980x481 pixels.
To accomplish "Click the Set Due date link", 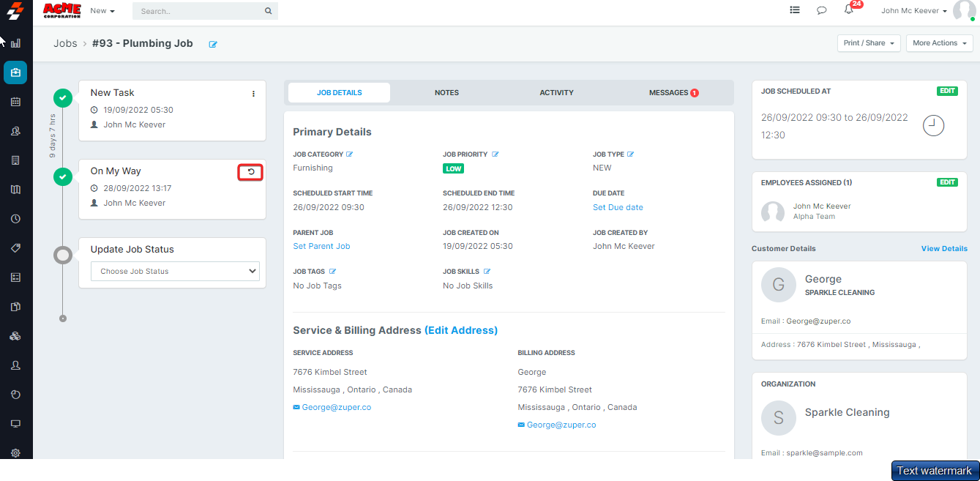I will click(618, 208).
